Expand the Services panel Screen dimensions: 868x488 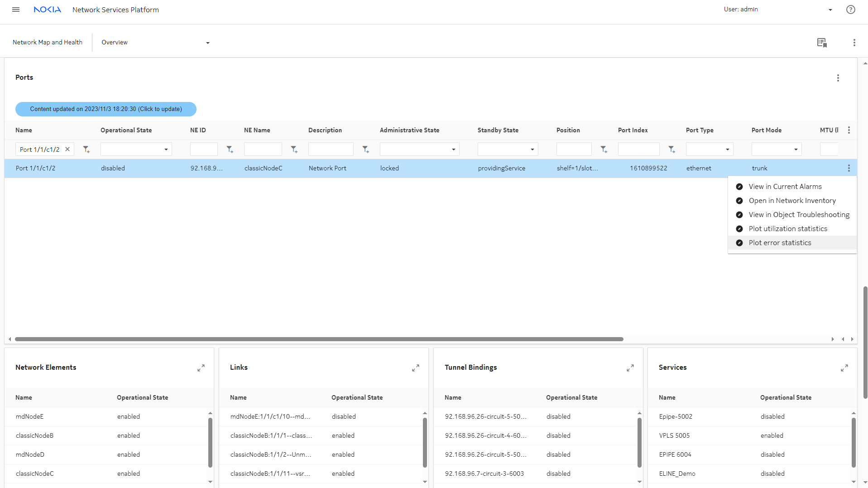[x=844, y=368]
